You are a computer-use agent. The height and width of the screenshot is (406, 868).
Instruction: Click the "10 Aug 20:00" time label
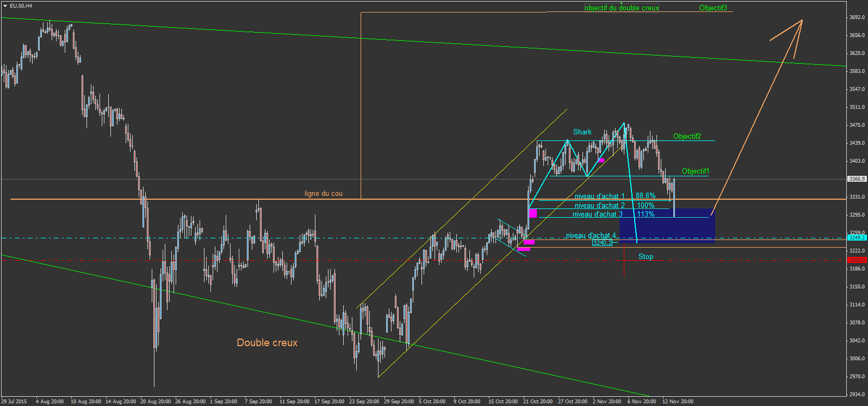86,402
